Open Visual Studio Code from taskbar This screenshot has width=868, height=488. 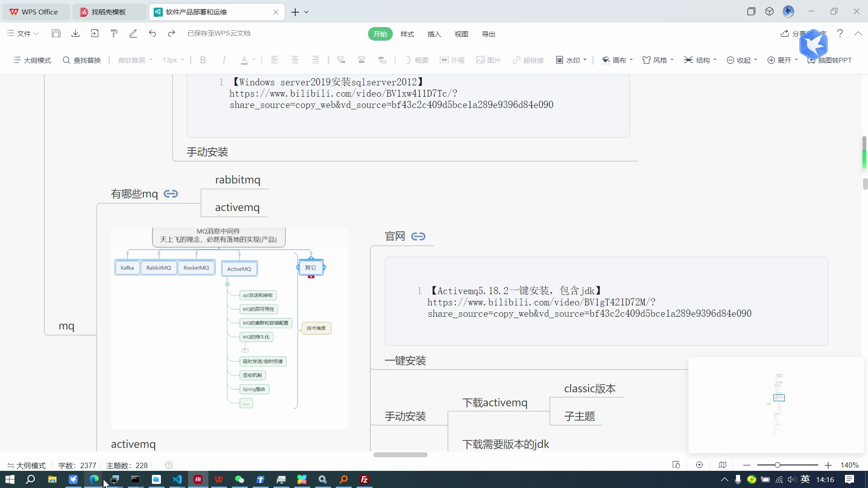(x=177, y=479)
